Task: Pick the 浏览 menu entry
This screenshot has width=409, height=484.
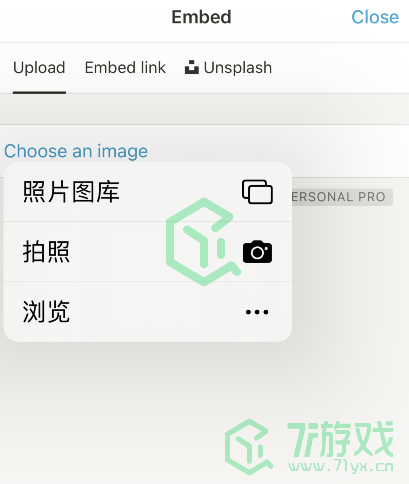Action: (x=148, y=312)
